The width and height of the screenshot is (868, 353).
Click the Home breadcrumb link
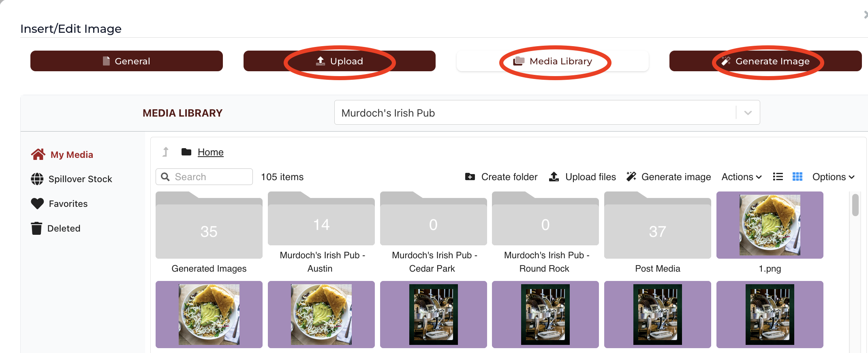coord(211,152)
